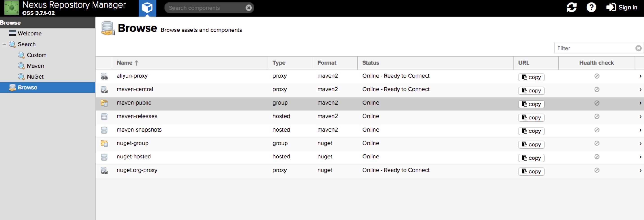Click maven-snapshots health check disabled icon
Image resolution: width=644 pixels, height=220 pixels.
(x=597, y=130)
